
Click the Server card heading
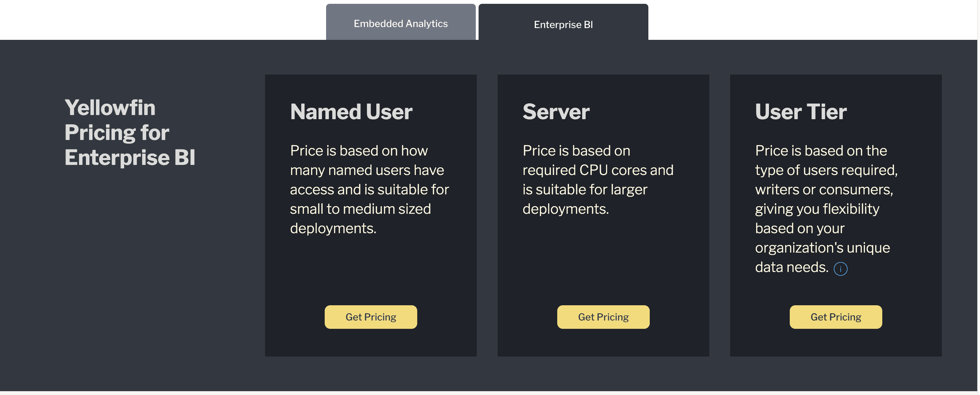tap(555, 112)
